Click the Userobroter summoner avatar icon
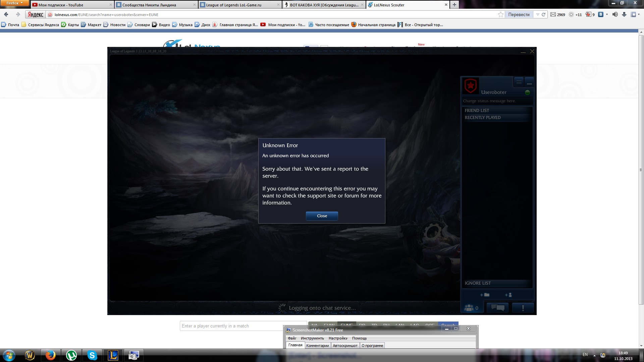The image size is (644, 362). (x=471, y=86)
